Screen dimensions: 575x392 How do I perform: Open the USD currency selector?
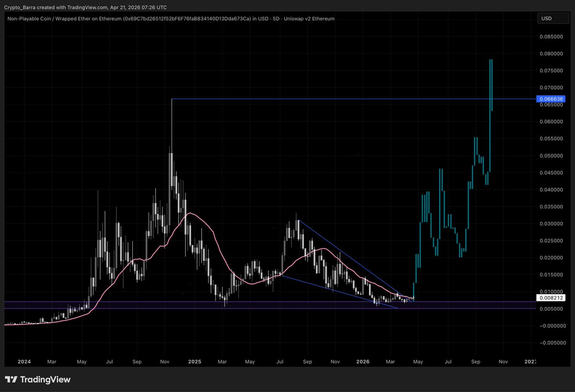(x=552, y=19)
